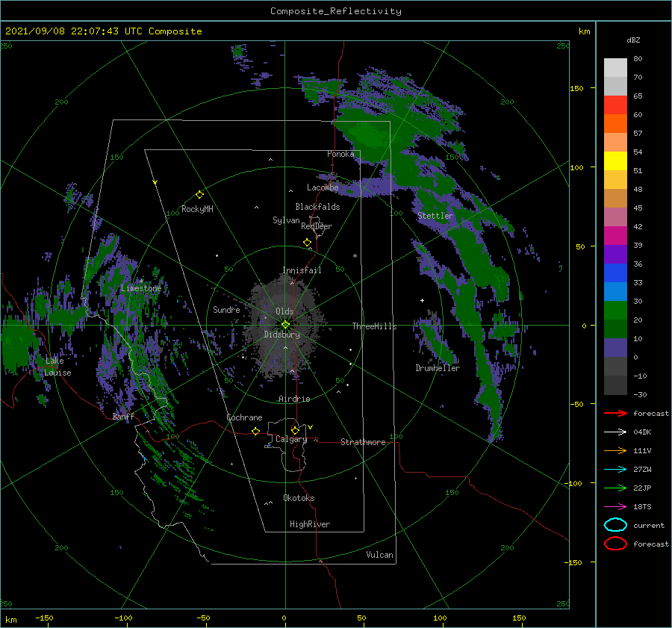Click the Sylvan label on the map
The width and height of the screenshot is (672, 628).
coord(286,220)
